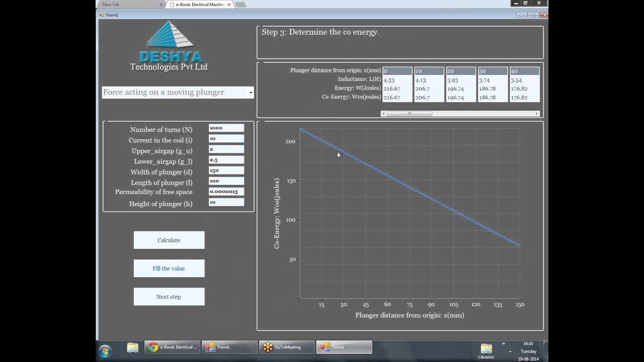
Task: Click the Energy row value 186.78
Action: pyautogui.click(x=493, y=88)
